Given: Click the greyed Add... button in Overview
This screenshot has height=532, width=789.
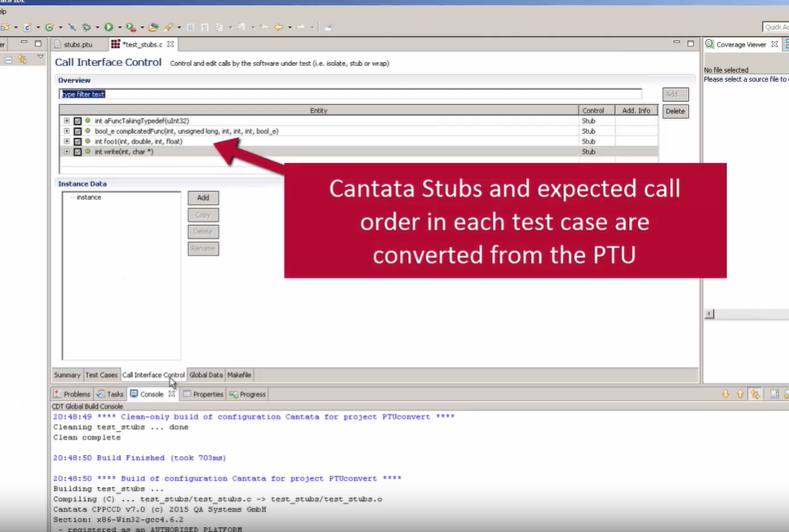Looking at the screenshot, I should (676, 94).
